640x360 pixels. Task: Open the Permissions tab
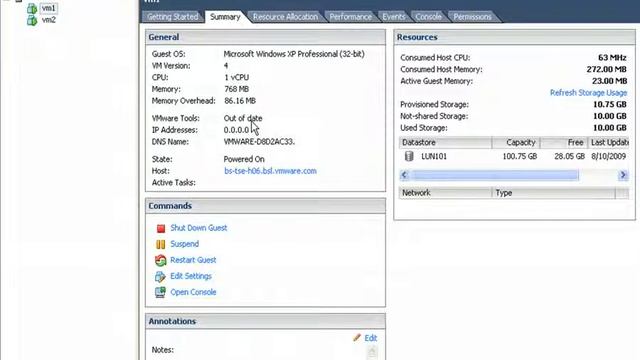[472, 17]
